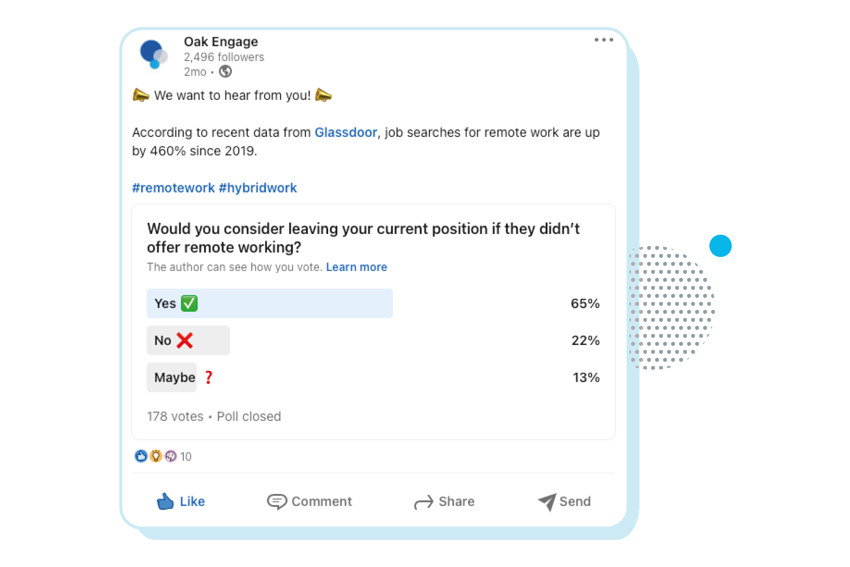Click the Oak Engage logo avatar

(153, 54)
